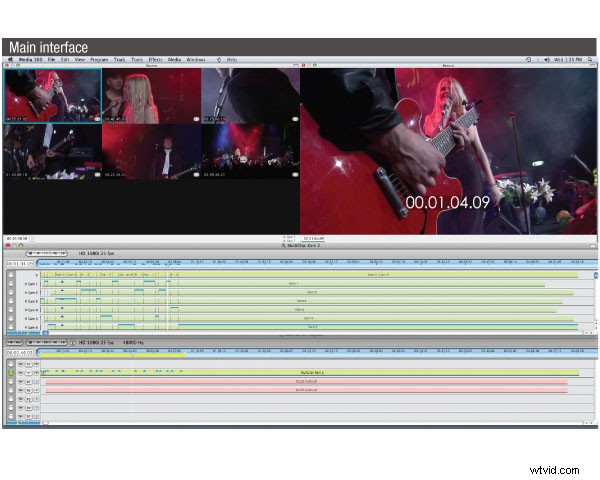This screenshot has width=600, height=480.
Task: Click the Cam 6 highlighted clip segment
Action: tap(378, 327)
